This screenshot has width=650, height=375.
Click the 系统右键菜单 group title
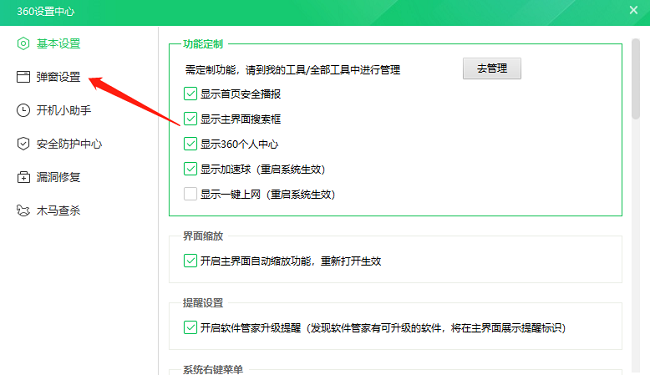pyautogui.click(x=213, y=369)
